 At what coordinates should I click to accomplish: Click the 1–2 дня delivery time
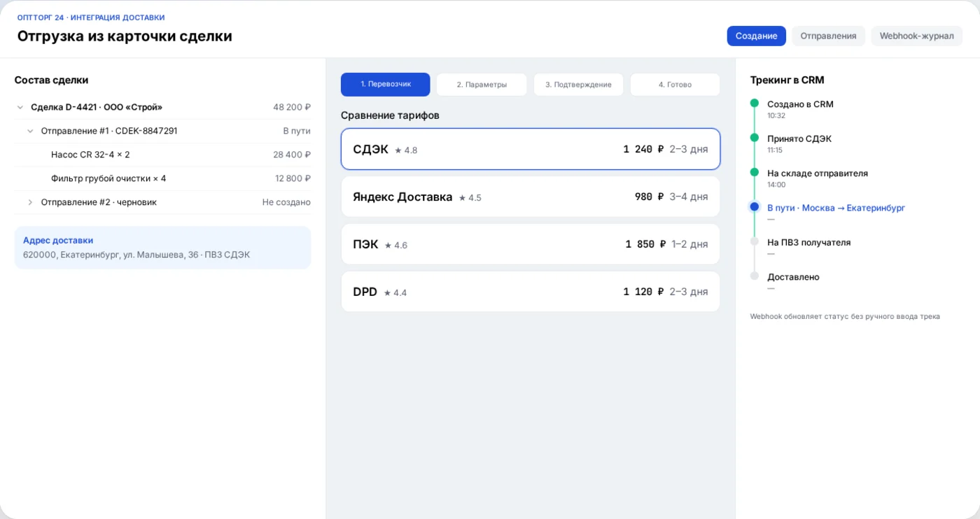tap(689, 245)
